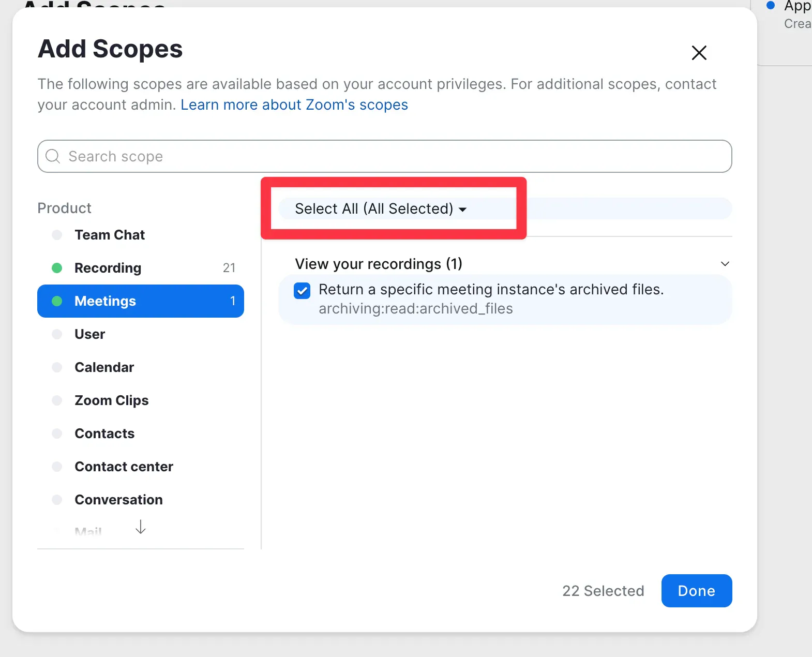Select Calendar product
The height and width of the screenshot is (657, 812).
click(x=141, y=367)
